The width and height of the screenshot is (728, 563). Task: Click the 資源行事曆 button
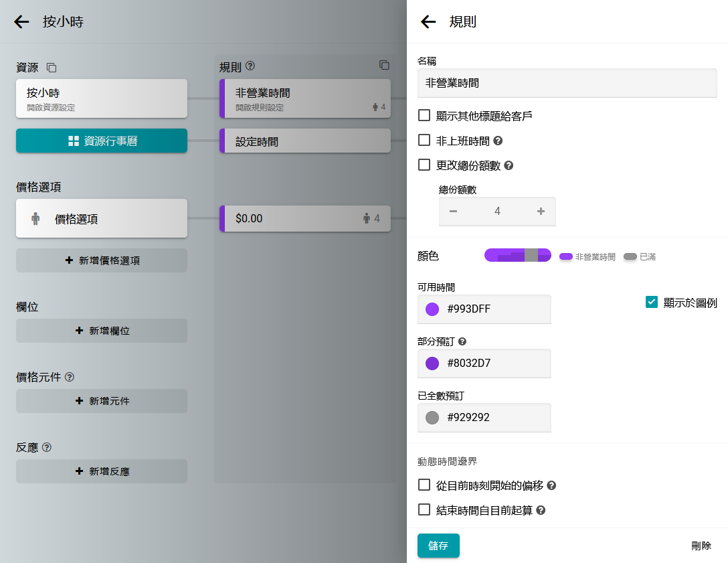tap(102, 141)
